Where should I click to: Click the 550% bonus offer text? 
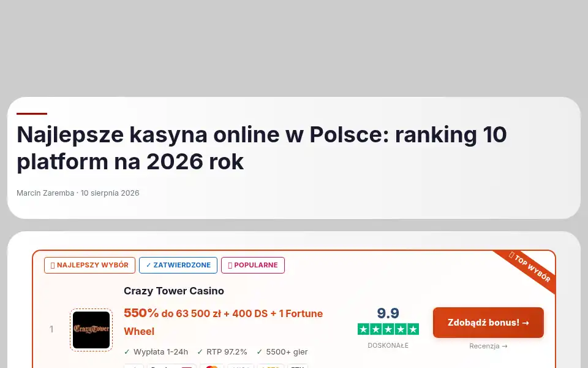224,322
